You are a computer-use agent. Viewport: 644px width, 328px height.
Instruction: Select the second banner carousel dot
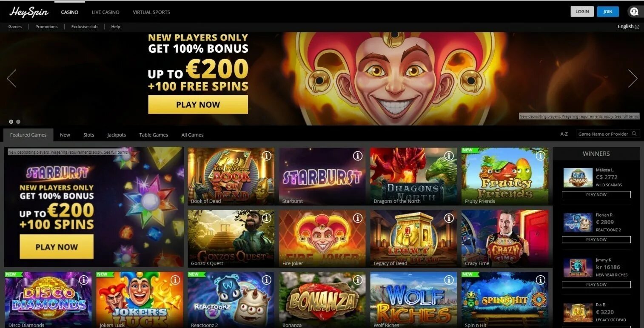tap(18, 122)
